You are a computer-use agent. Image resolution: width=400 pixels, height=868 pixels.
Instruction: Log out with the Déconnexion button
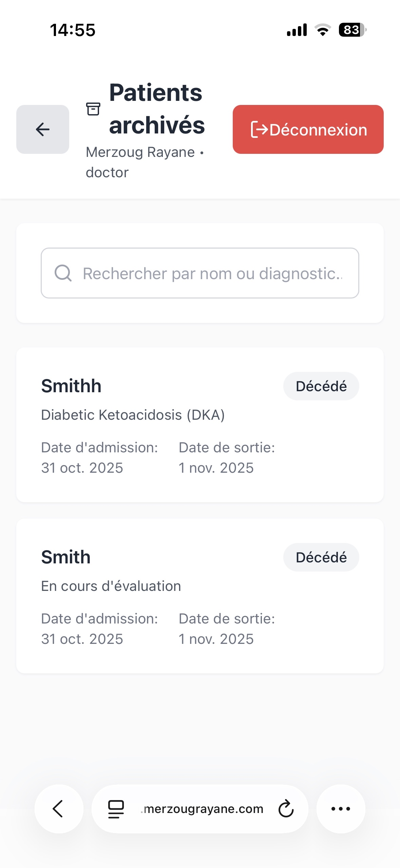308,129
